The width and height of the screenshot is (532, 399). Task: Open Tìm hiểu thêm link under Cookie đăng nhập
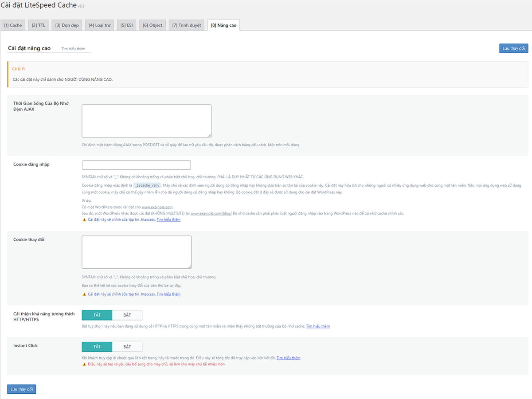(168, 219)
